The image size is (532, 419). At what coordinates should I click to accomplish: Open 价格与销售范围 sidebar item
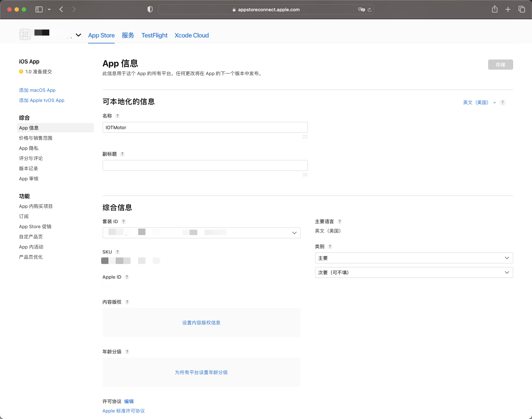click(x=36, y=138)
